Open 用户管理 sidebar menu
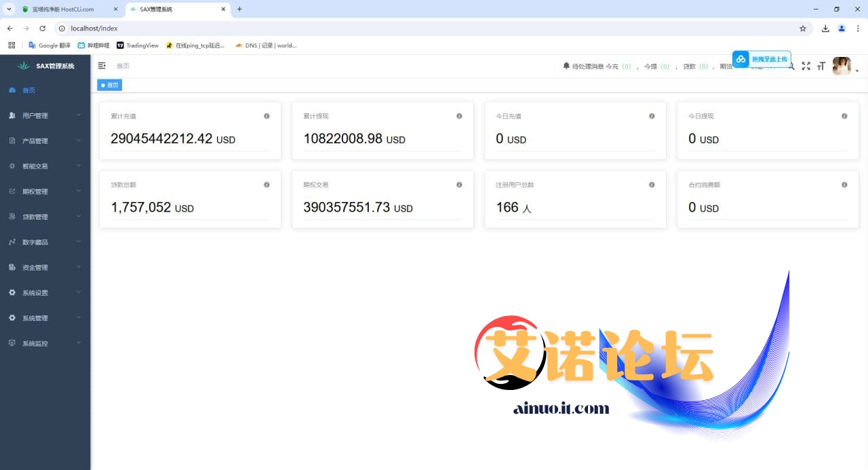The image size is (868, 470). click(x=45, y=115)
